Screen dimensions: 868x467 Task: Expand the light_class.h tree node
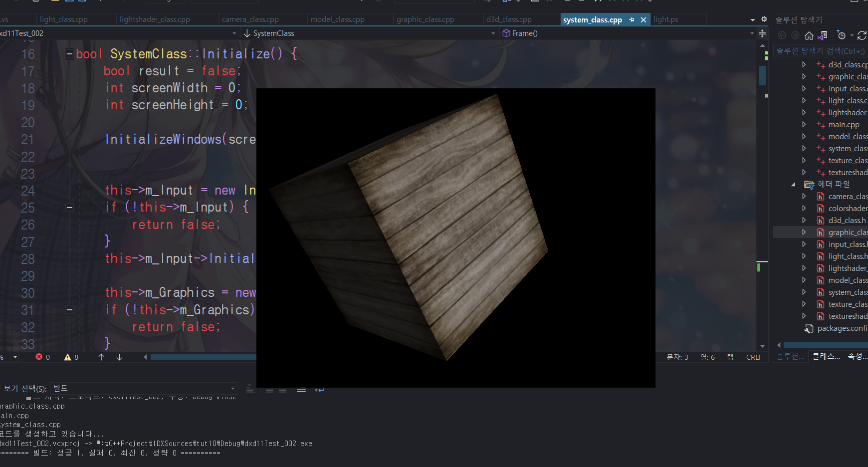(x=804, y=256)
